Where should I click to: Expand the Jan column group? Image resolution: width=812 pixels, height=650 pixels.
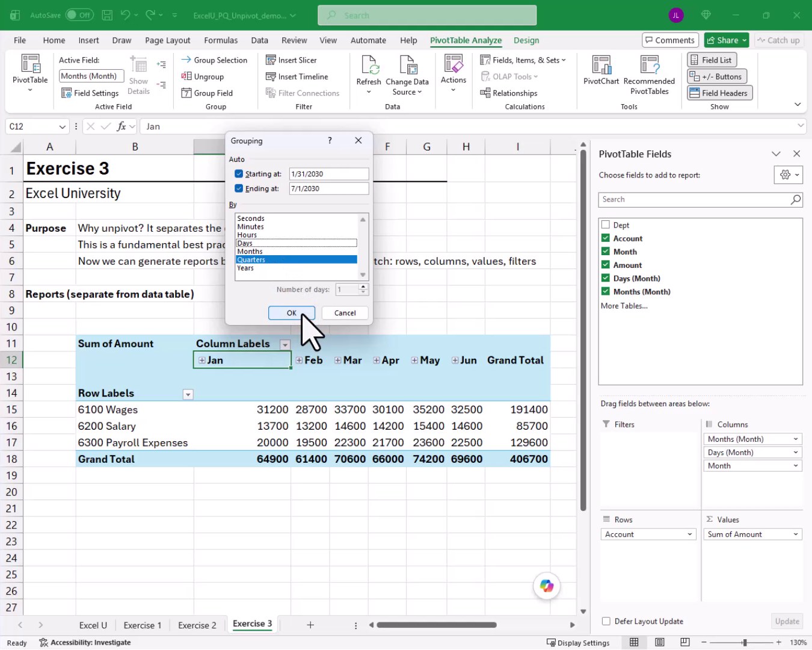point(202,360)
